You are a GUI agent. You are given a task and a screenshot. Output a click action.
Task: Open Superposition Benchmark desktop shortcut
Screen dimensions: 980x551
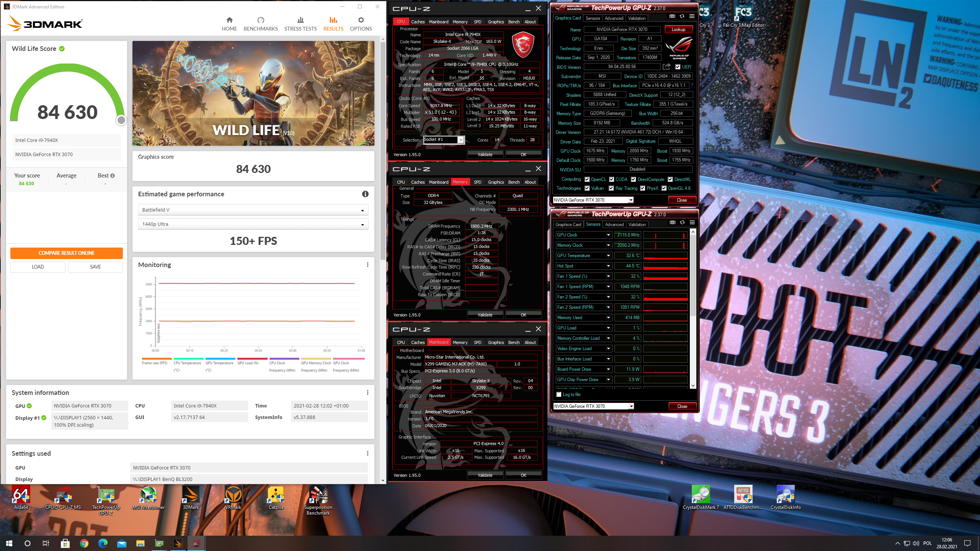318,500
